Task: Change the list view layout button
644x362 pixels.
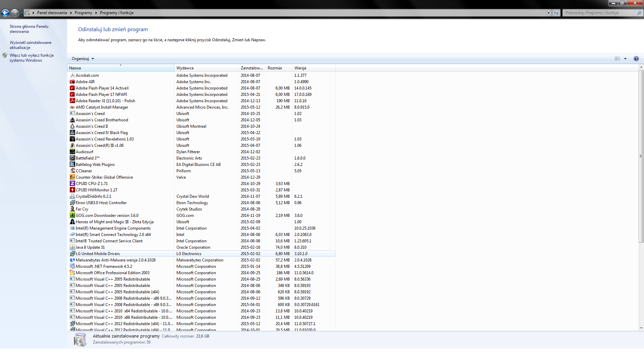Action: pyautogui.click(x=618, y=59)
